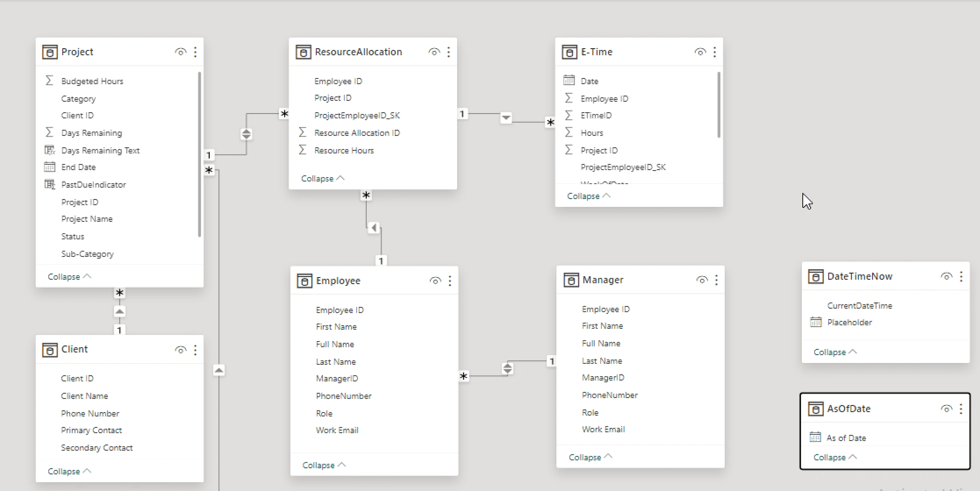Select Secondary Contact field in Client table
The width and height of the screenshot is (980, 491).
pos(97,448)
